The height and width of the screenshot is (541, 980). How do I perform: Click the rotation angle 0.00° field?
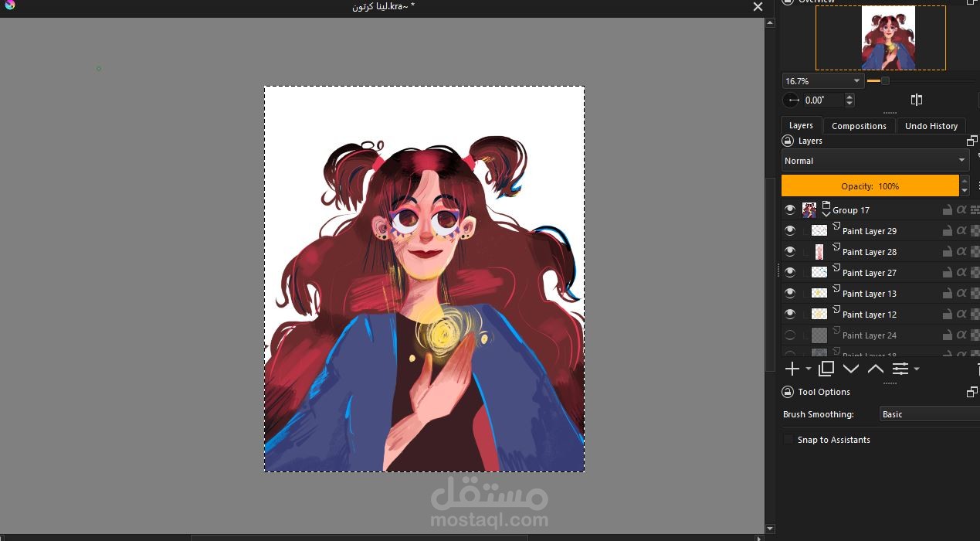coord(824,100)
